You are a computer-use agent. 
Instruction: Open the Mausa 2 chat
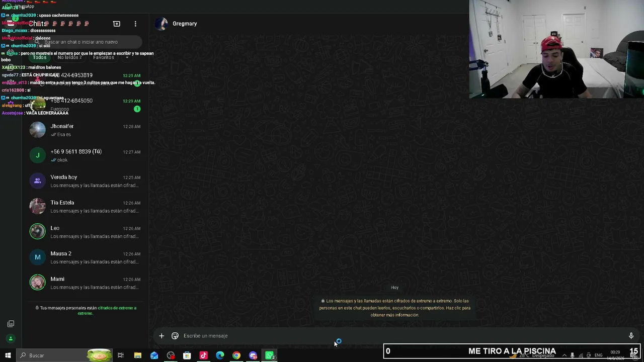pos(85,257)
